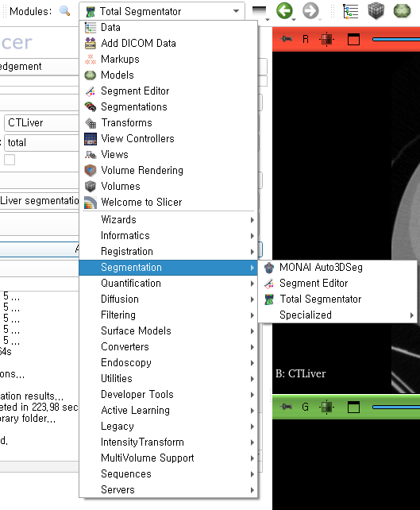Expand the Diffusion submenu
The height and width of the screenshot is (510, 420).
pyautogui.click(x=168, y=299)
